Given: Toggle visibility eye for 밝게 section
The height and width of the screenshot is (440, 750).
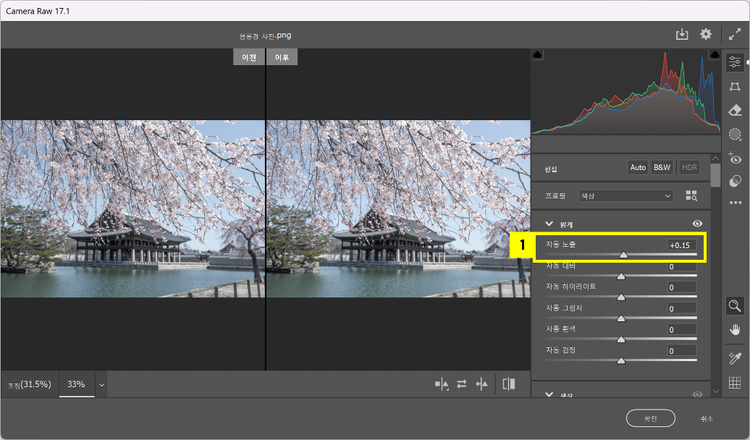Looking at the screenshot, I should (x=697, y=224).
